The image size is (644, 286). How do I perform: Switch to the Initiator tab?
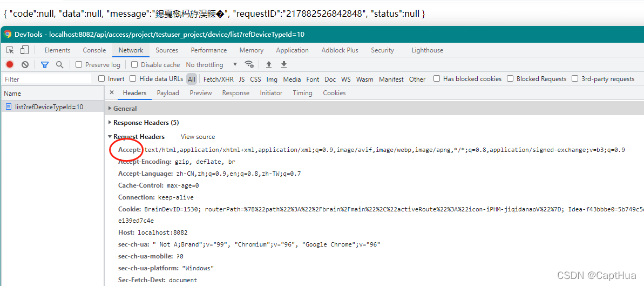point(271,93)
